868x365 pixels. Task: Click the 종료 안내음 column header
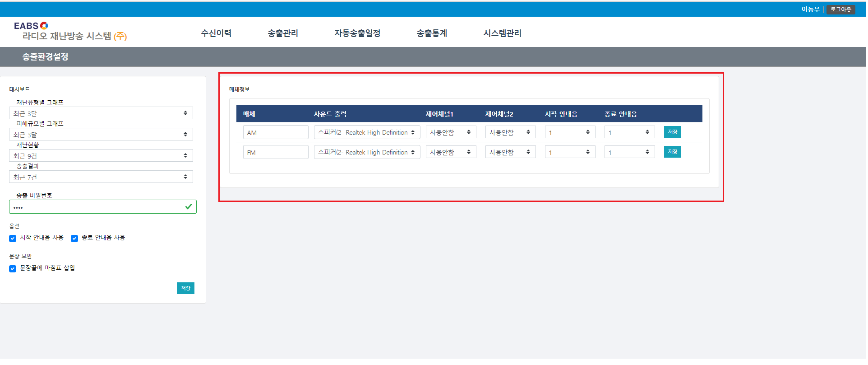pos(621,114)
